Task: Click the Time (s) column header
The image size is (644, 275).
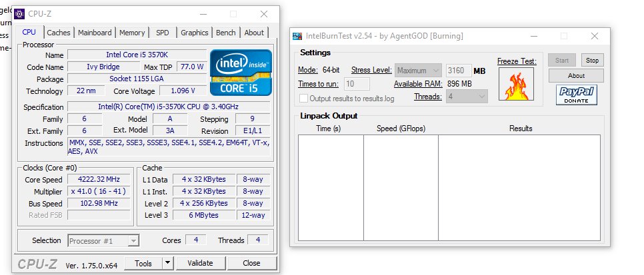Action: 329,129
